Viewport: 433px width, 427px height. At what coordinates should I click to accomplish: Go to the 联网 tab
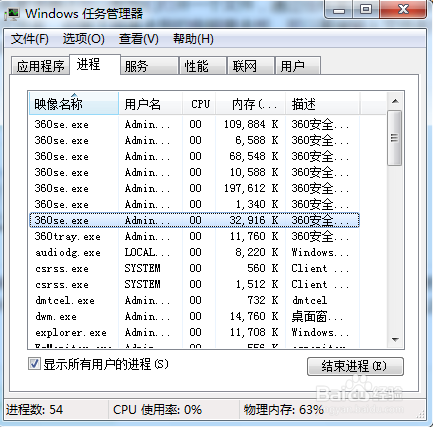[x=251, y=66]
